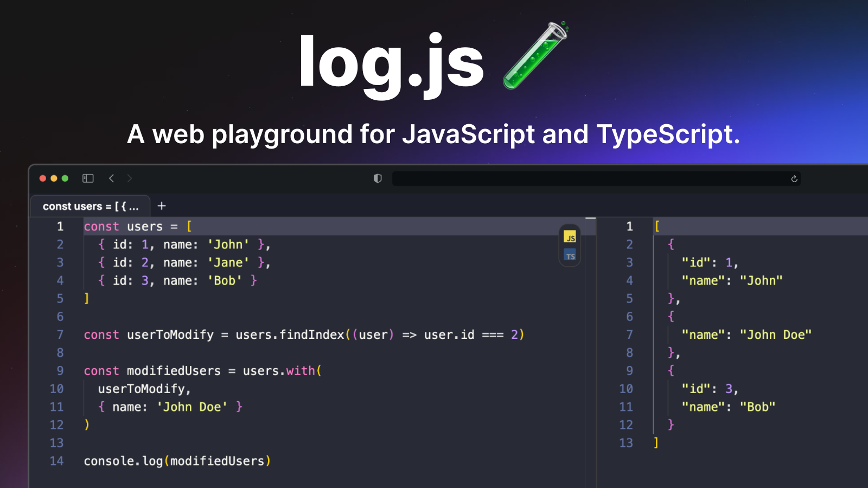
Task: Click output closing bracket on line 13
Action: point(656,443)
